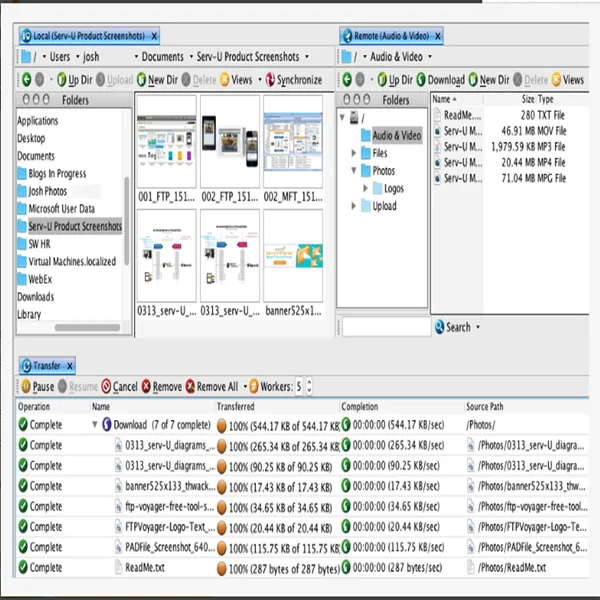Viewport: 600px width, 600px height.
Task: Click Up Dir in the Local pane
Action: point(75,80)
